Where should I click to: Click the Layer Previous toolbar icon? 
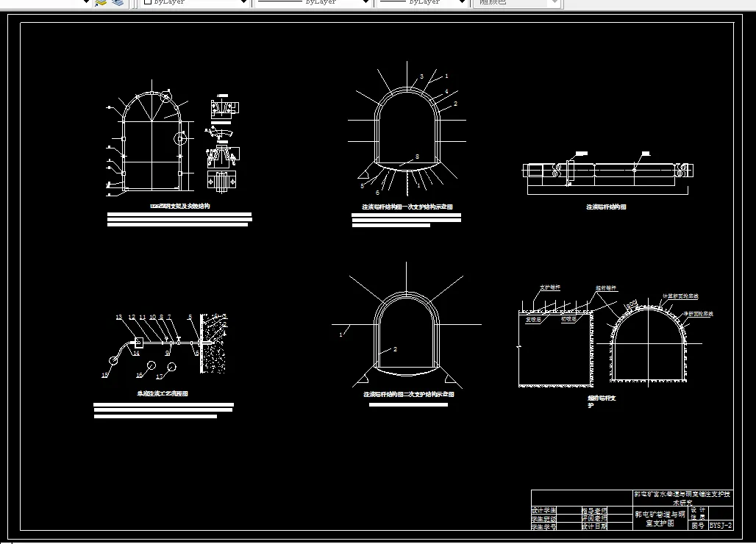(101, 2)
